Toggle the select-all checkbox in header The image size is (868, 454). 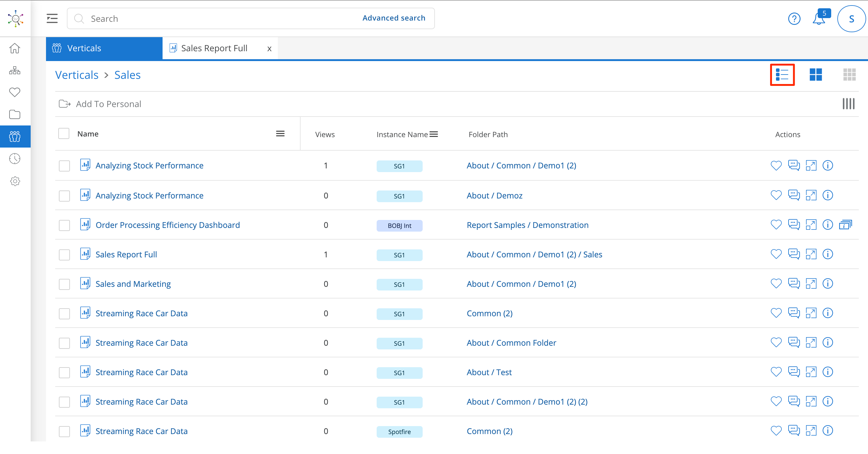point(64,134)
